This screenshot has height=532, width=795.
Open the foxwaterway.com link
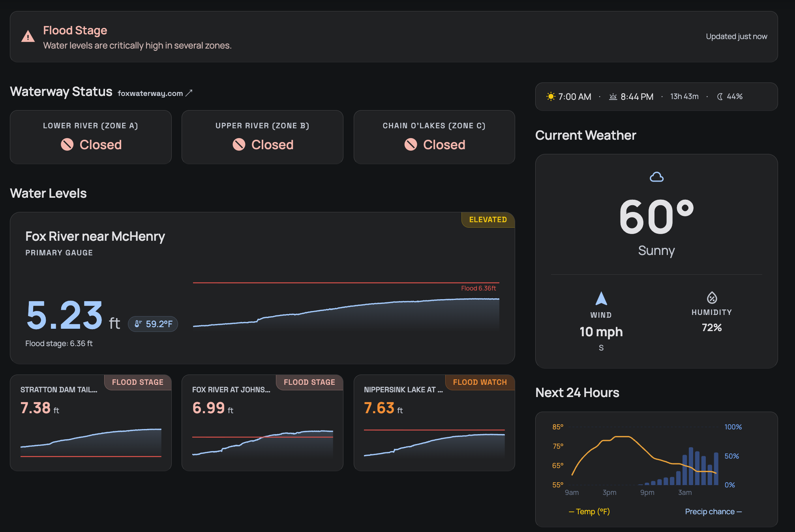[150, 93]
